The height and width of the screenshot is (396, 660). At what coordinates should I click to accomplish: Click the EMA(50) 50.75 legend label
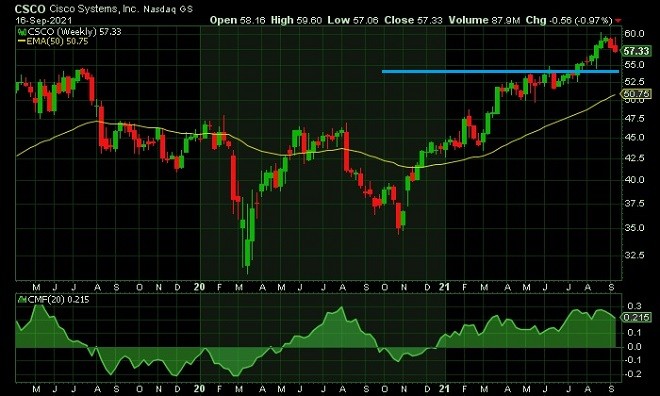click(57, 41)
